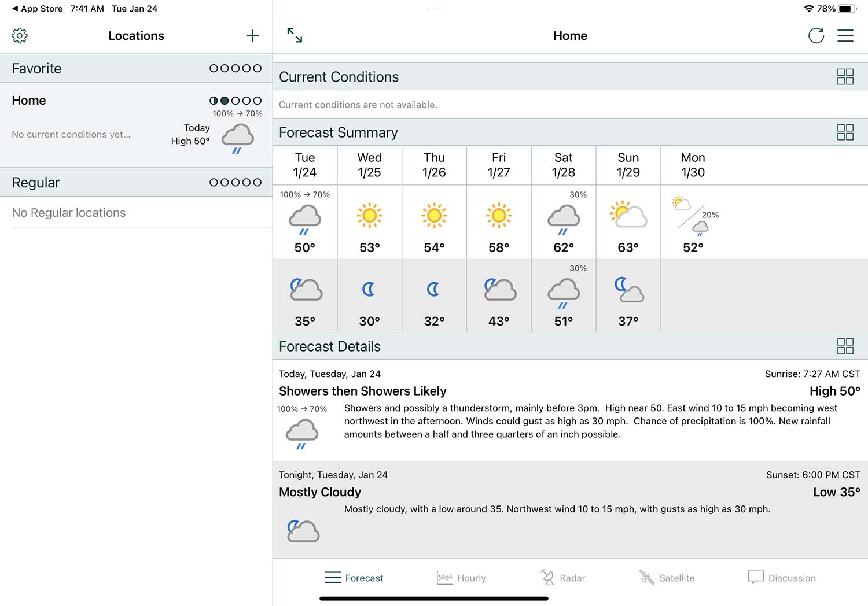Select the Forecast tab

point(354,578)
